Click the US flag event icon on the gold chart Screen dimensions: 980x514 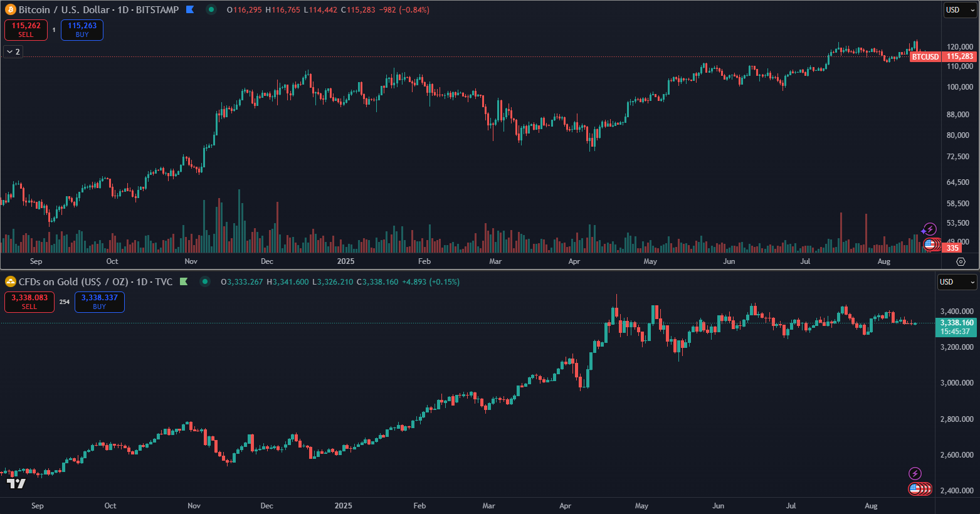click(915, 489)
